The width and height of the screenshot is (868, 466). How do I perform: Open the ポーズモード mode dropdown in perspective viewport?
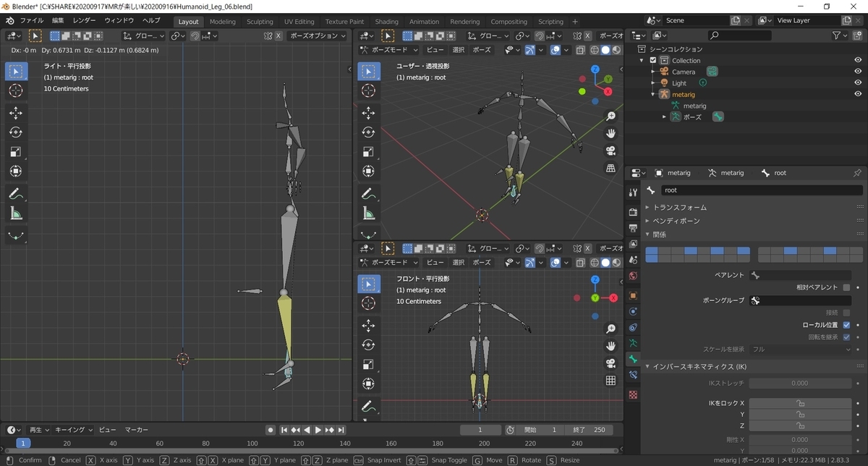[x=389, y=50]
